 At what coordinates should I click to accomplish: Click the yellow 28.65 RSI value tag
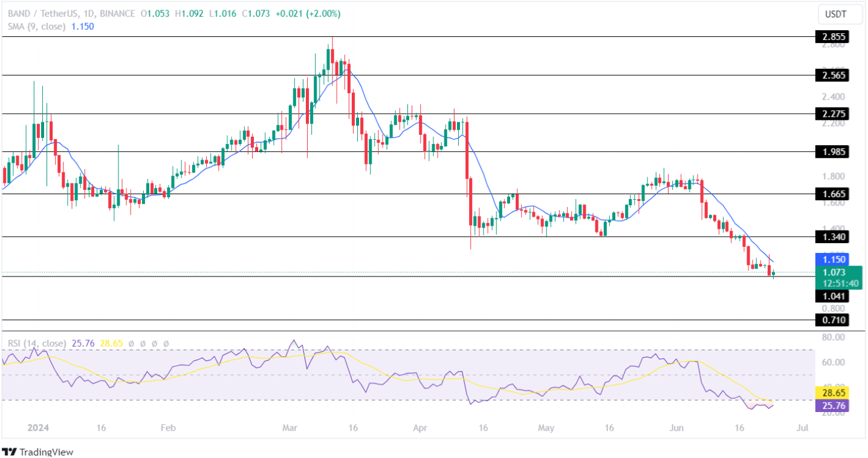(x=832, y=392)
